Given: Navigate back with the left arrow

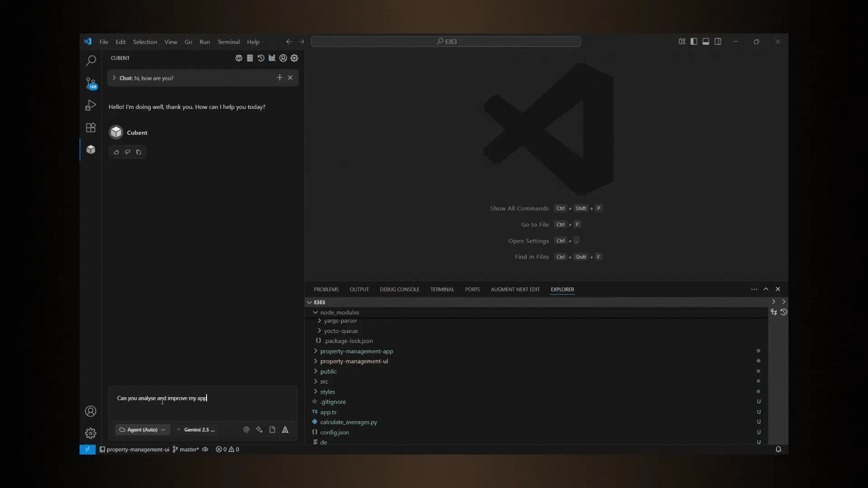Looking at the screenshot, I should click(289, 42).
